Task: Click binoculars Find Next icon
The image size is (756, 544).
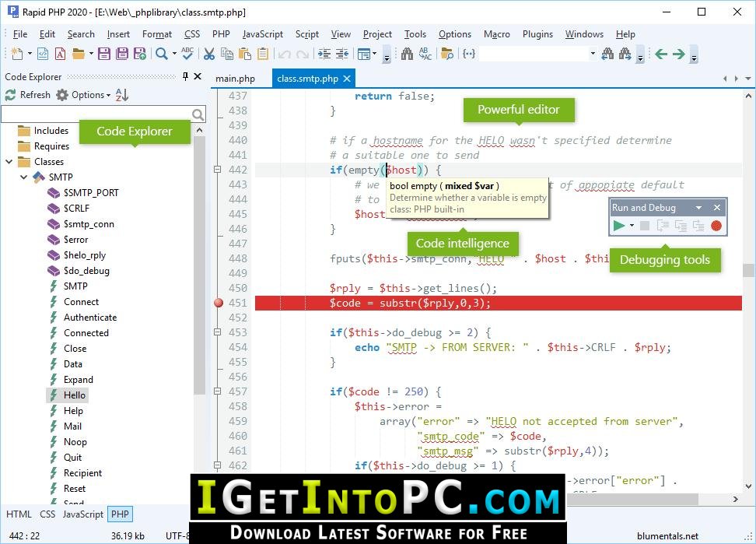Action: click(625, 54)
